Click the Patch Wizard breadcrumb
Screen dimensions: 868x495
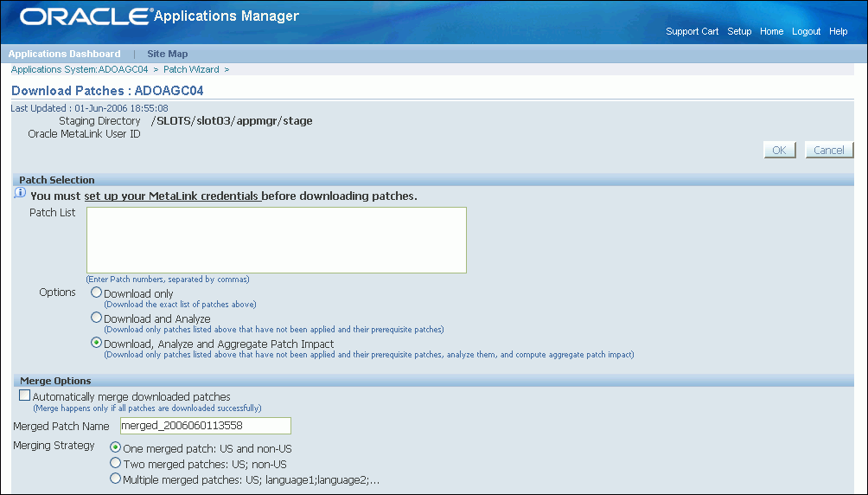click(x=191, y=69)
